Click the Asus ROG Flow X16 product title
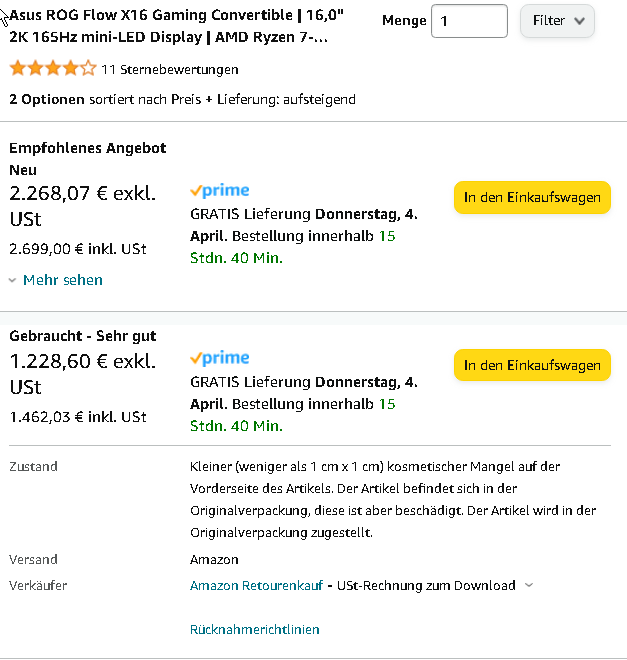 point(177,26)
